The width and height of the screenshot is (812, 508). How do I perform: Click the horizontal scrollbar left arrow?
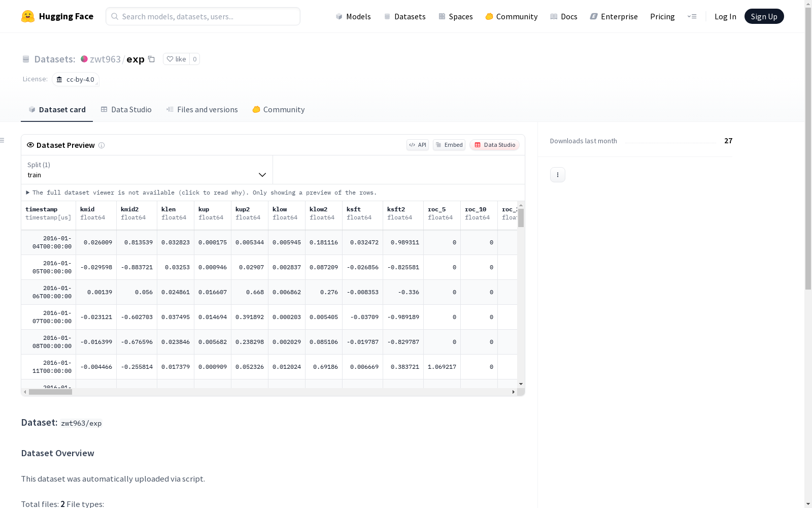tap(25, 392)
